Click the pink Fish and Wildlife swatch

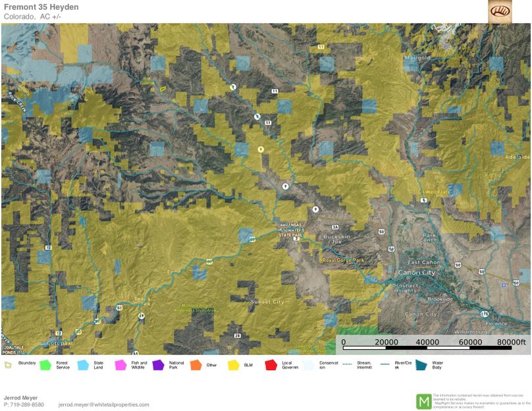pyautogui.click(x=120, y=364)
